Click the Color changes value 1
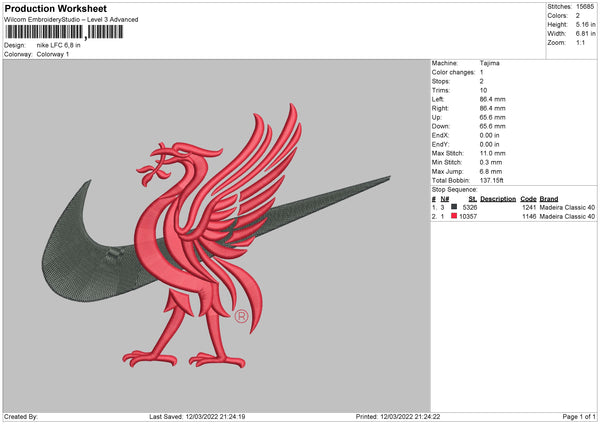Screen dimensions: 600x424 (482, 72)
